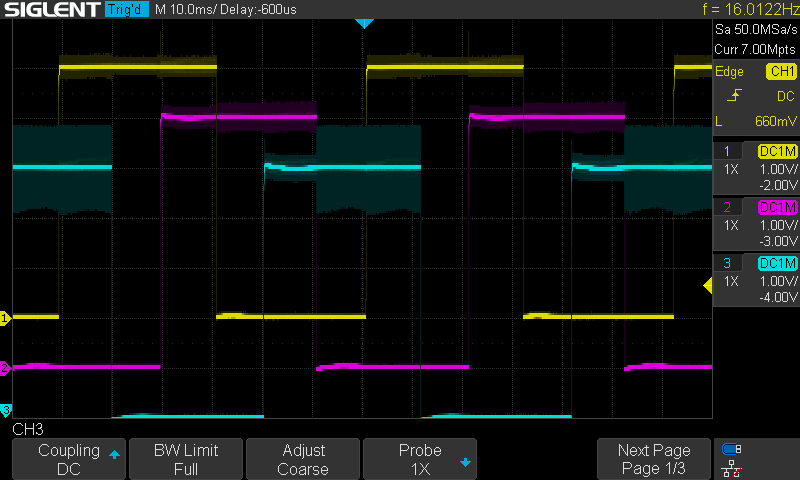
Task: Click the USB device status icon
Action: click(732, 449)
